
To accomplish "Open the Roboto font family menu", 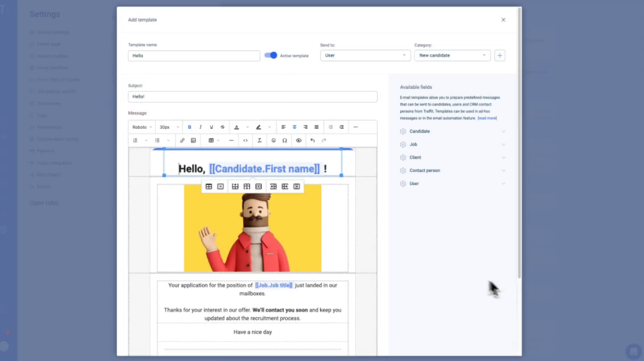I will [142, 127].
